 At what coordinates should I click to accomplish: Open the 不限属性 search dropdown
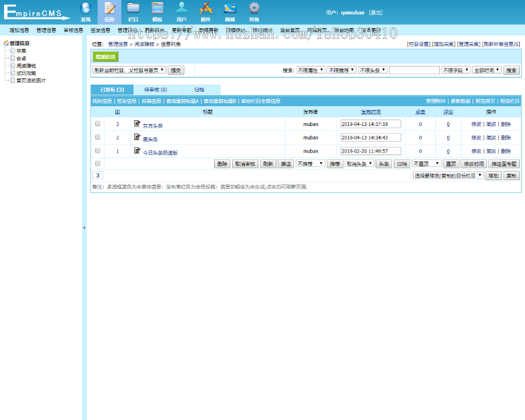[x=310, y=70]
